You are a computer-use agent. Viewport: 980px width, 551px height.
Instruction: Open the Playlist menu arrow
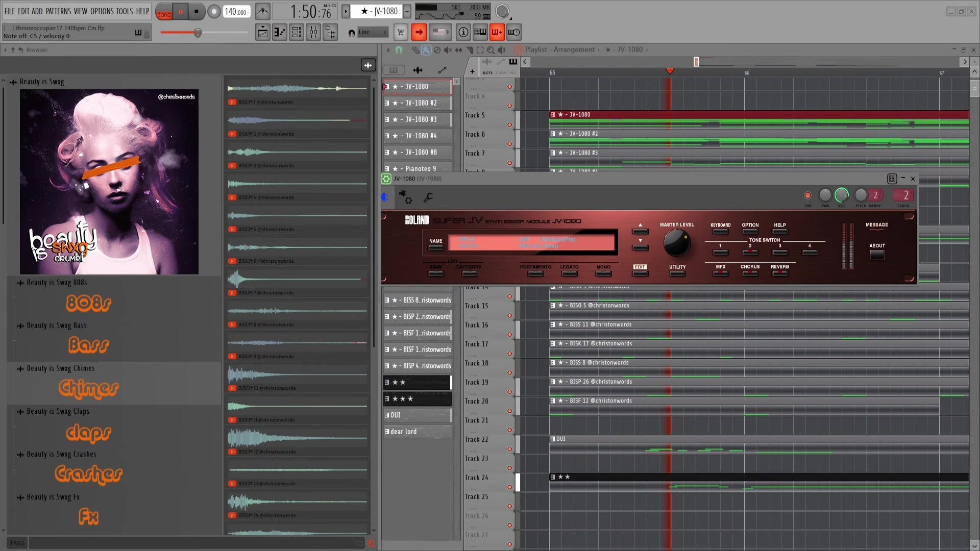(388, 50)
